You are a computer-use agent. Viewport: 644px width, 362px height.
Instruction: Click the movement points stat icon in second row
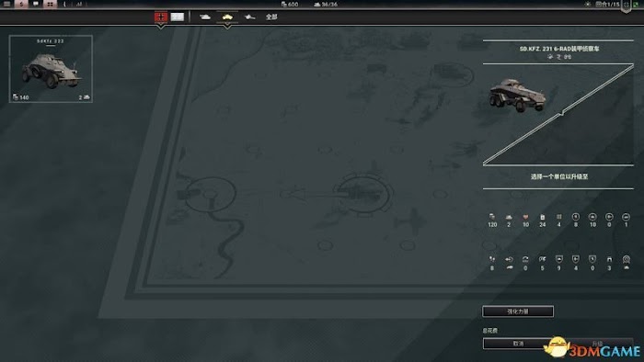click(492, 259)
